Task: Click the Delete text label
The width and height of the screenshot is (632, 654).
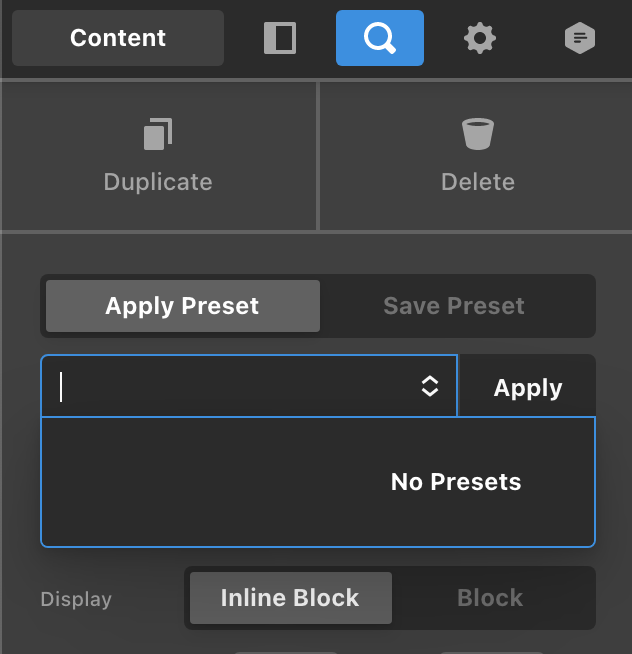Action: click(x=478, y=182)
